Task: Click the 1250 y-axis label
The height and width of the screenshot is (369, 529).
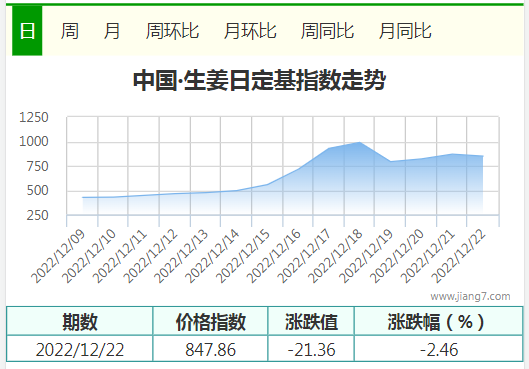Action: pos(34,117)
